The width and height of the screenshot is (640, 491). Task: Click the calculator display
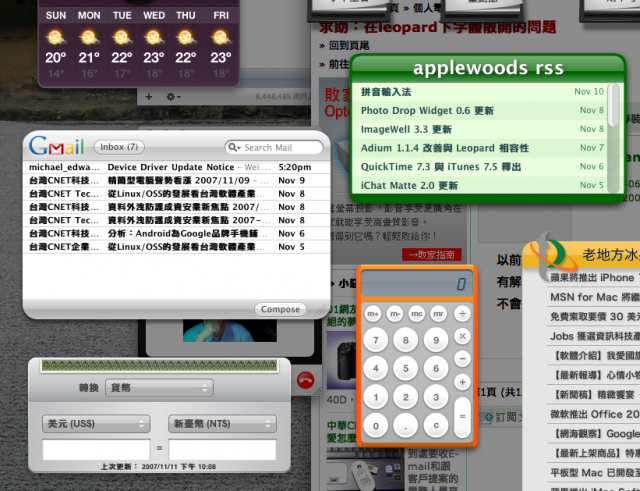coord(417,284)
